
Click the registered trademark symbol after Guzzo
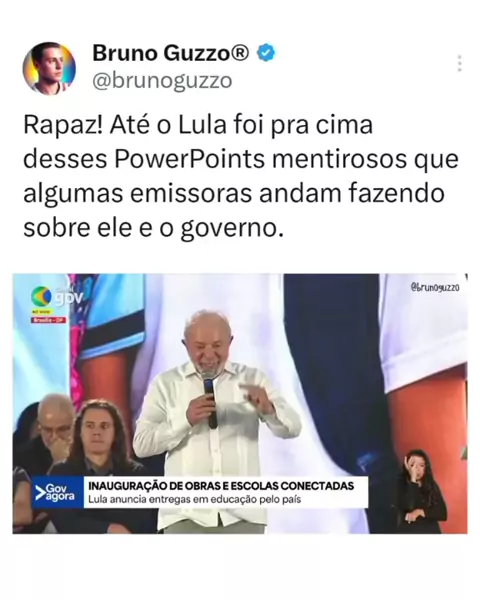coord(241,53)
